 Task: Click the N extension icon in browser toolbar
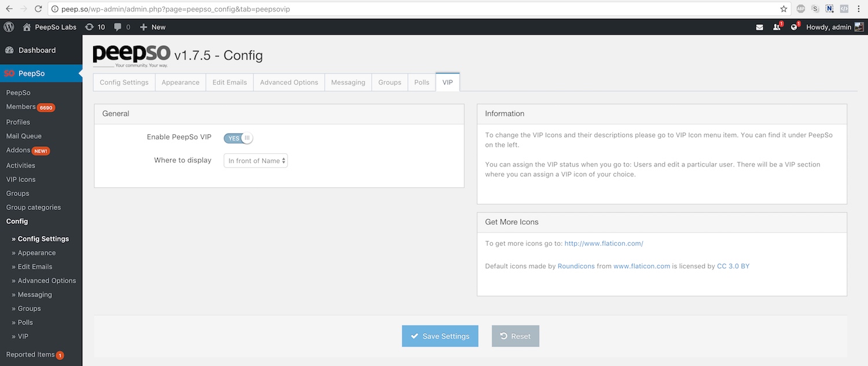point(830,9)
